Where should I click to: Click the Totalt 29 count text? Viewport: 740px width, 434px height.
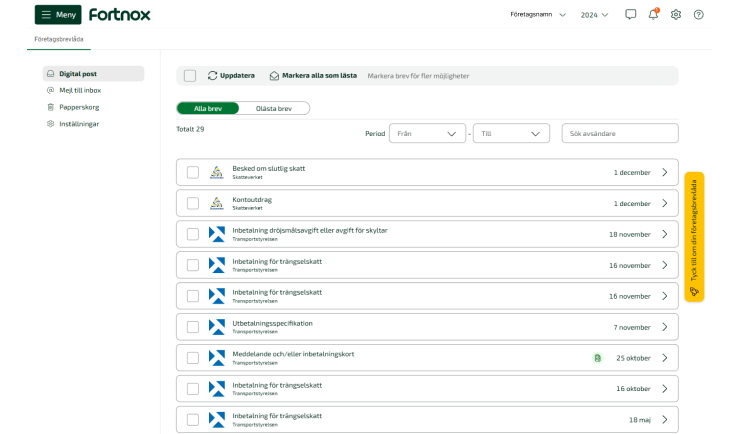click(x=190, y=129)
